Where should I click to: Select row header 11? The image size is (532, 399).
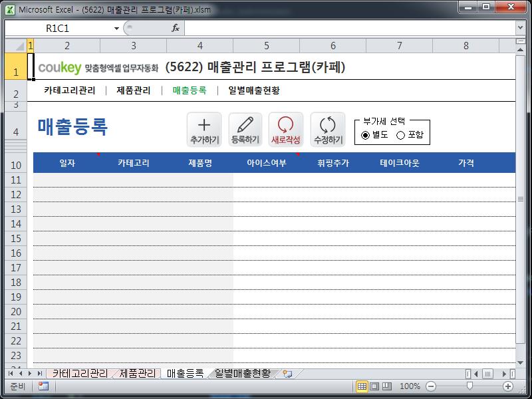pyautogui.click(x=16, y=180)
